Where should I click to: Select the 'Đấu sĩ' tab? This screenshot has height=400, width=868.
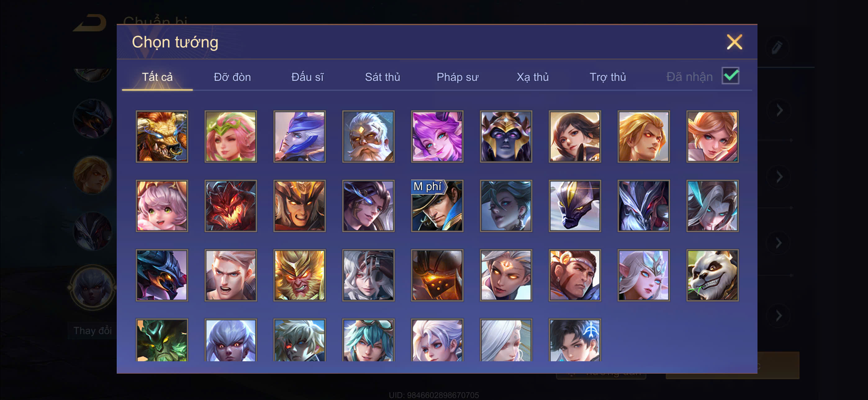click(307, 77)
